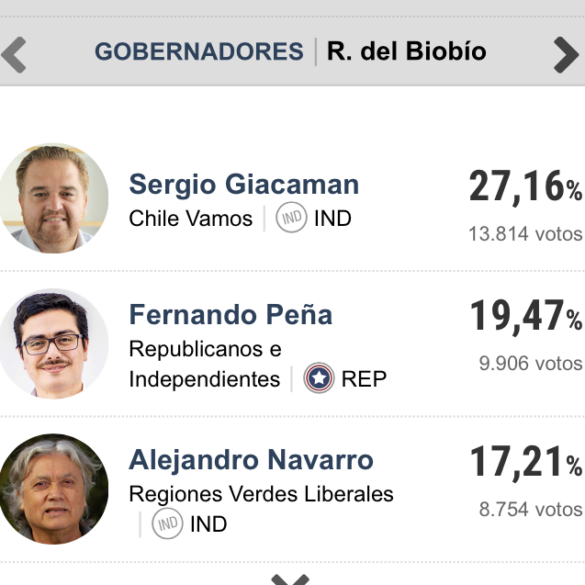Screen dimensions: 585x585
Task: Click the Regiones Verdes Liberales label
Action: pos(261,494)
